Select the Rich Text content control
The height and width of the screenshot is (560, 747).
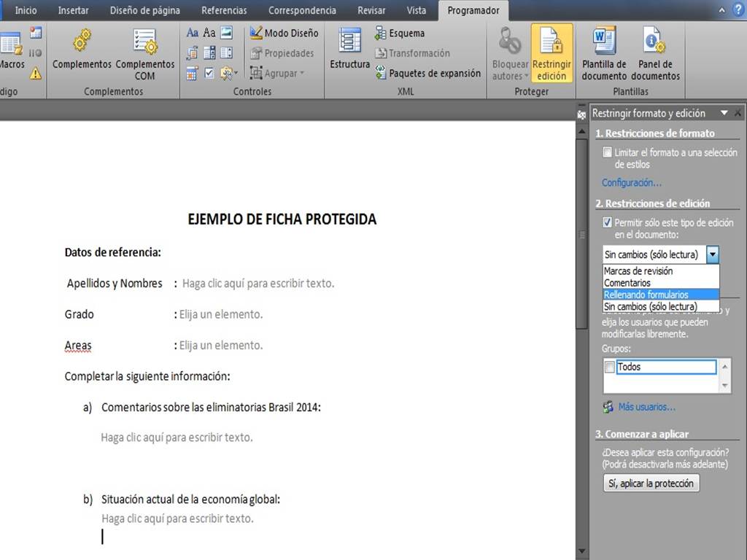(x=192, y=32)
